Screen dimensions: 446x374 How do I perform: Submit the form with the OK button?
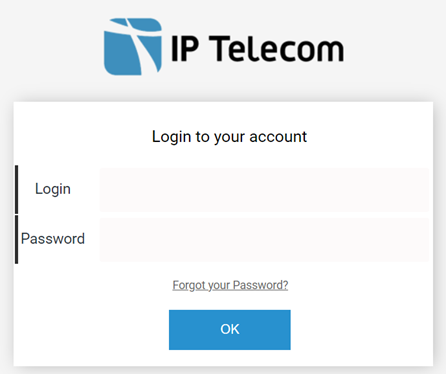pyautogui.click(x=230, y=330)
